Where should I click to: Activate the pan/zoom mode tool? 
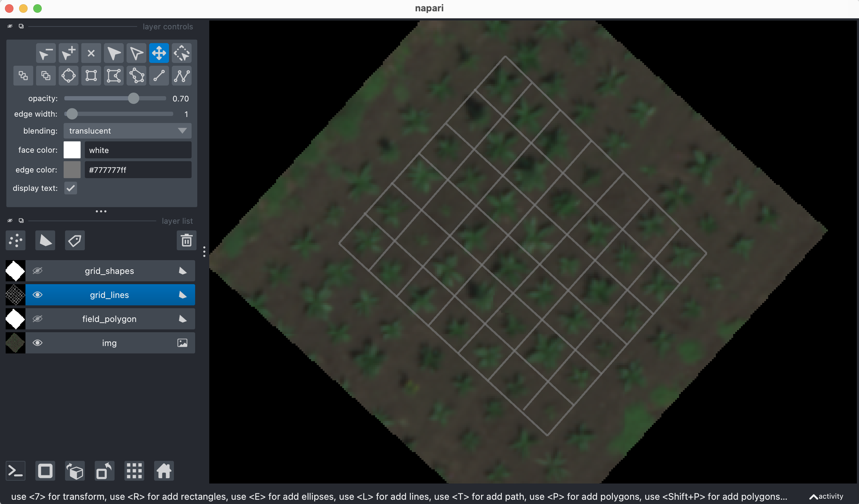point(159,53)
